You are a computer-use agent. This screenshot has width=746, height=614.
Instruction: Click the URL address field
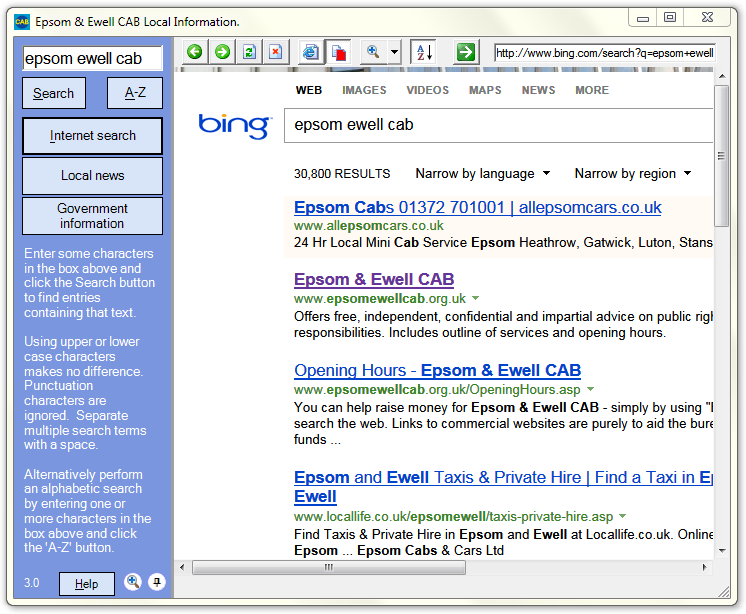click(604, 53)
